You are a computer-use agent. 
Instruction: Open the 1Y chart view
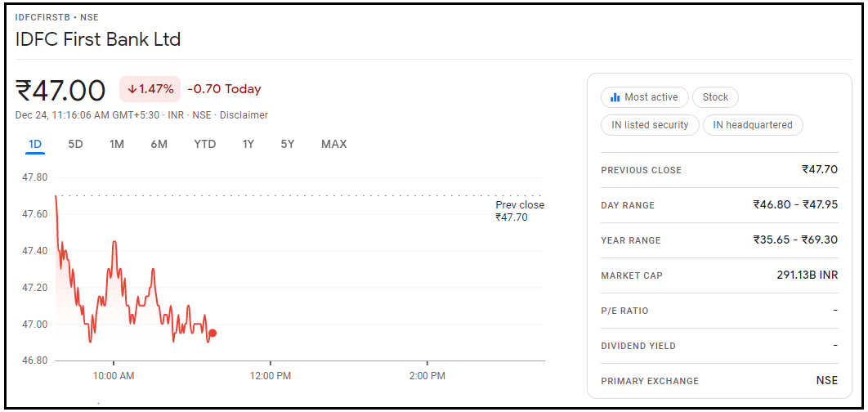(248, 144)
